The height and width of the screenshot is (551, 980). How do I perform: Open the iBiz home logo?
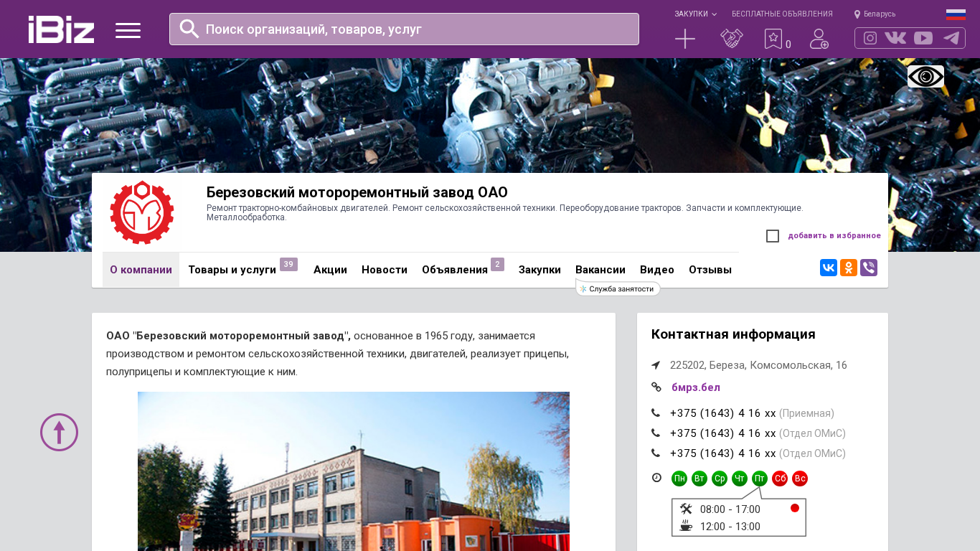(x=61, y=29)
